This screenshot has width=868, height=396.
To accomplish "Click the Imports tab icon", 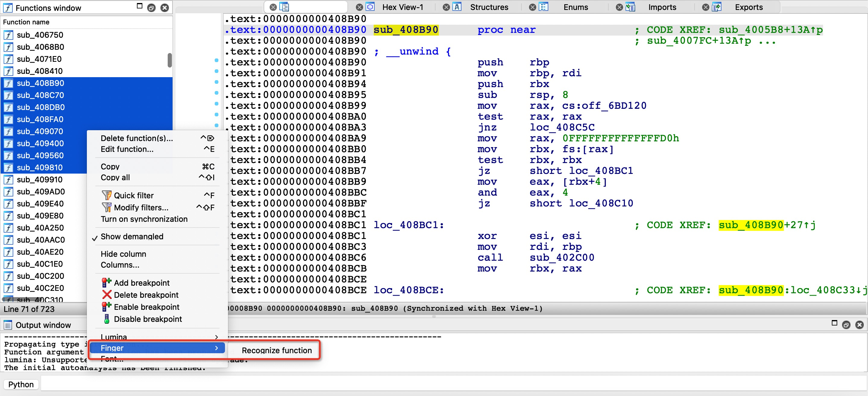I will click(630, 7).
